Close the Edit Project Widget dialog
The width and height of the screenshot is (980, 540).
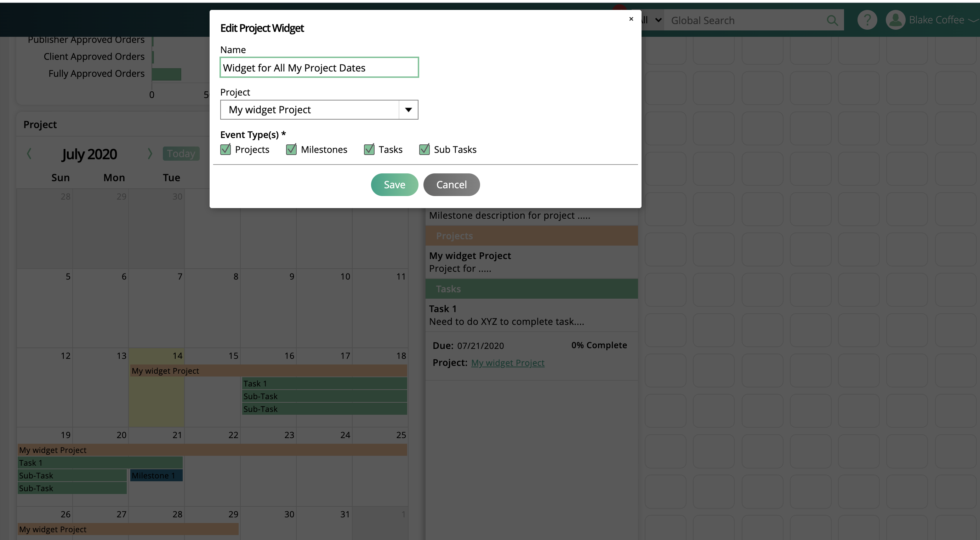point(631,19)
